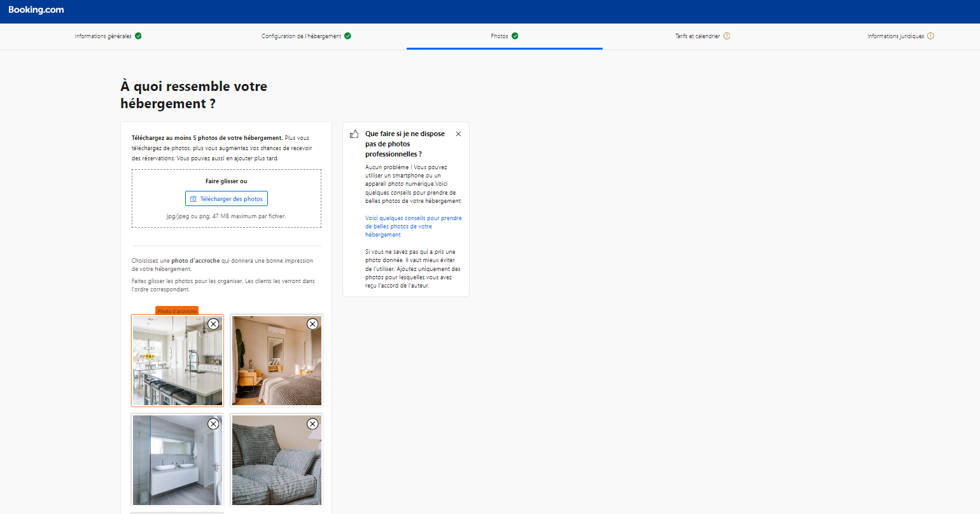This screenshot has height=514, width=980.
Task: Click the 'Faire glisser ou' text
Action: coord(227,181)
